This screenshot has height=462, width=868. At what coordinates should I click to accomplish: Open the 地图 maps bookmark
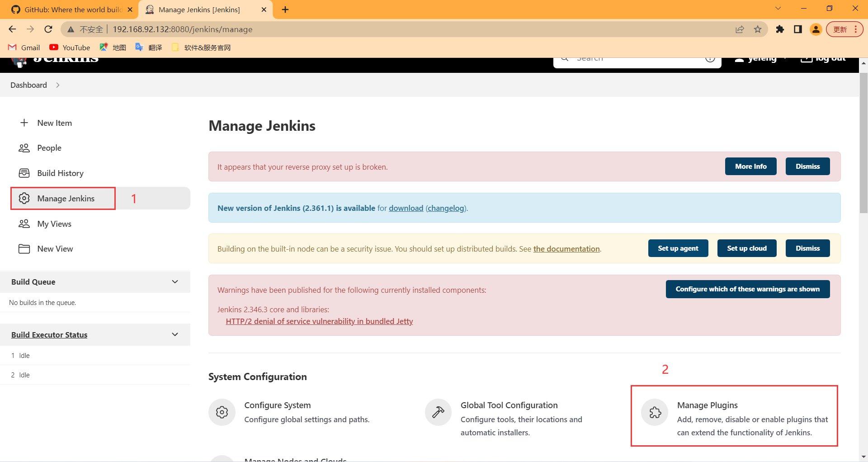pos(113,48)
